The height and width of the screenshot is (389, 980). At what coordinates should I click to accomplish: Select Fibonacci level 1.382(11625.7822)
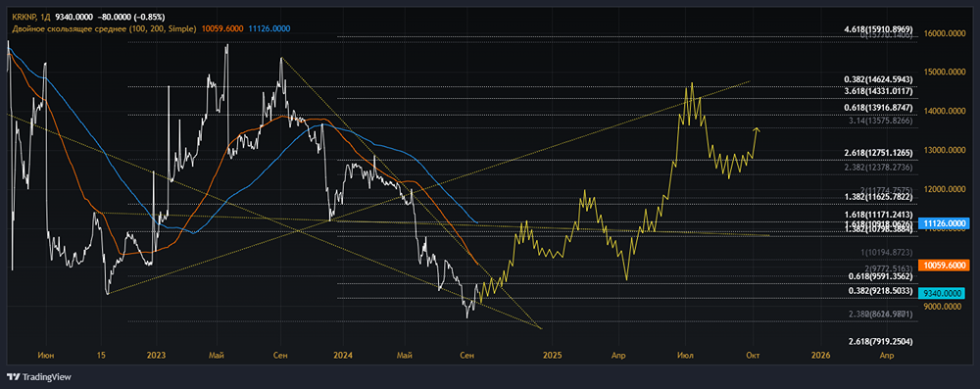pos(879,196)
